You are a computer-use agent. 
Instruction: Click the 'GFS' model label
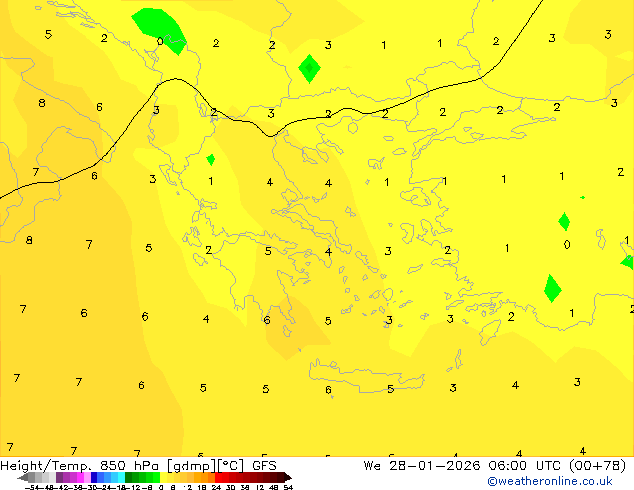click(264, 466)
